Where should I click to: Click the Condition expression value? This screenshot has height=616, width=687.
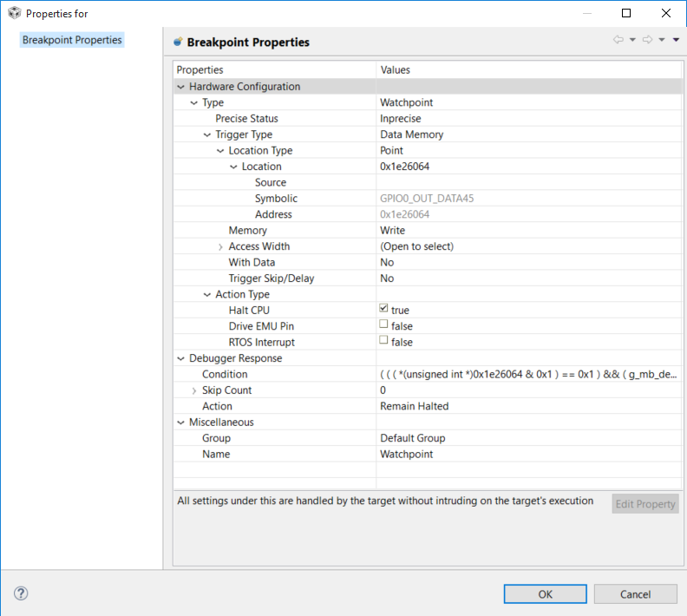528,374
